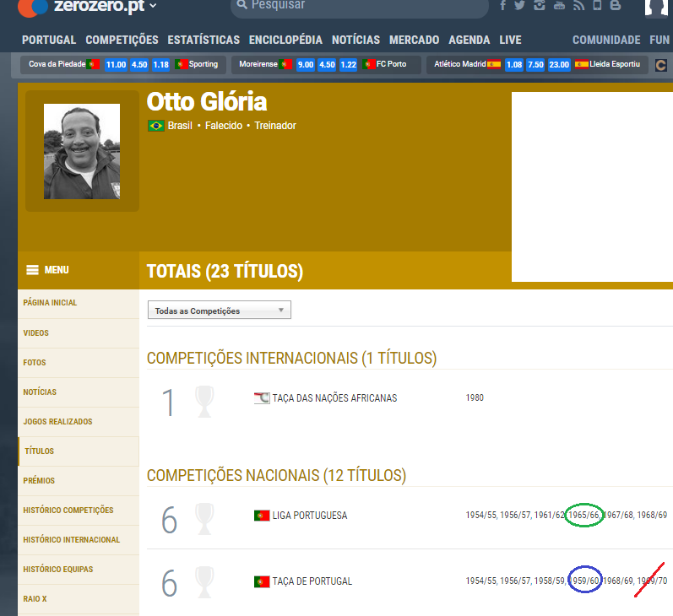Select TÍTULOS in sidebar
Screen dimensions: 673x616
[79, 451]
